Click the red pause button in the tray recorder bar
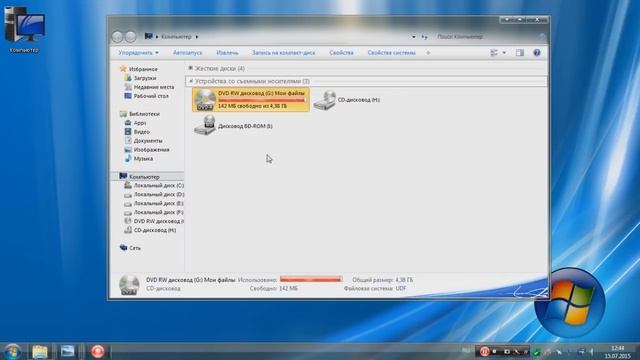Screen dimensions: 640x360 484,351
